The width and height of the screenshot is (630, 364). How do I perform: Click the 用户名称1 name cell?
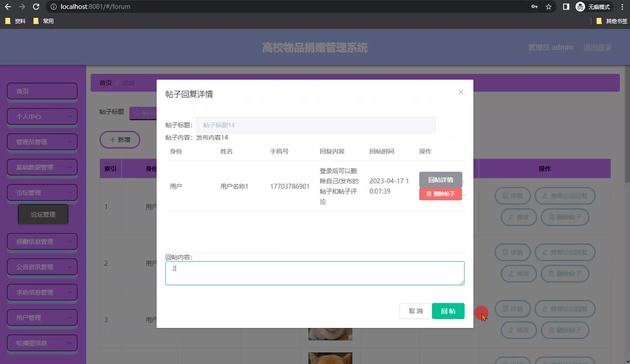(234, 186)
